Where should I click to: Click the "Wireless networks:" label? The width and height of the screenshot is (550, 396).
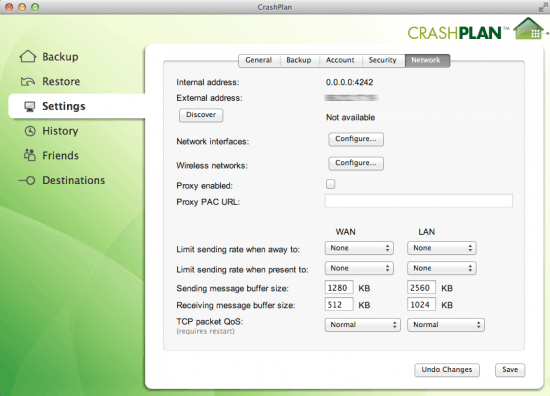coord(212,166)
